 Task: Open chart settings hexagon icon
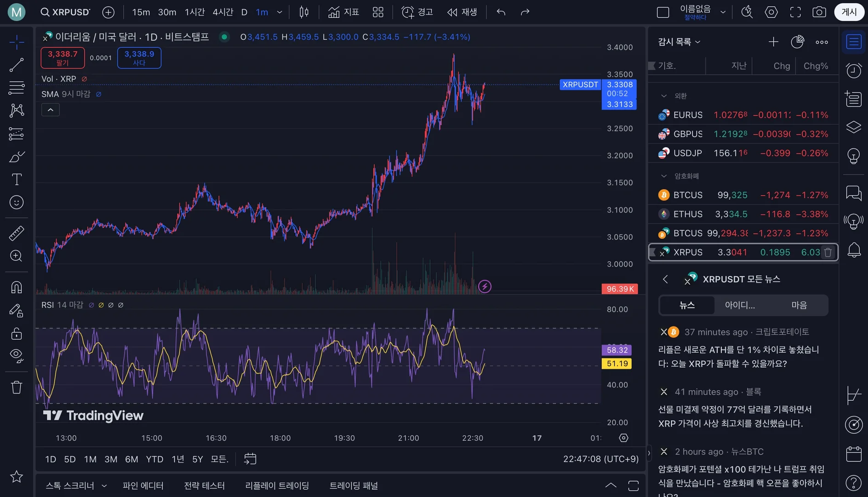coord(771,12)
